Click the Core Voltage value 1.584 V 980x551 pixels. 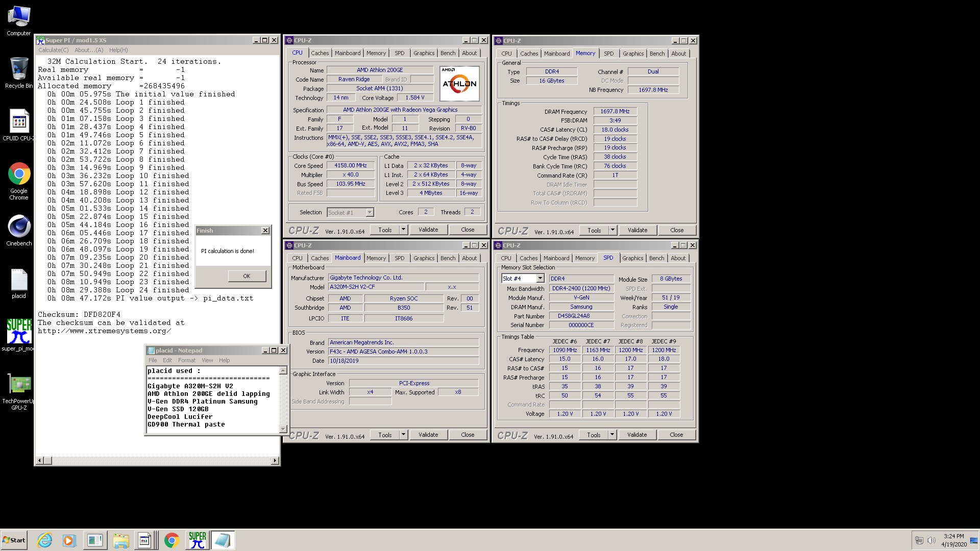point(415,97)
